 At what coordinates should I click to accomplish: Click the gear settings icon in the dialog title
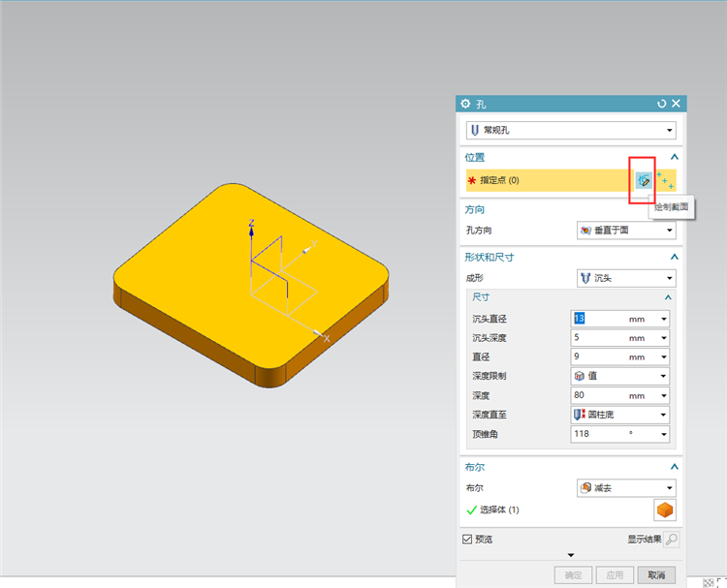(465, 104)
